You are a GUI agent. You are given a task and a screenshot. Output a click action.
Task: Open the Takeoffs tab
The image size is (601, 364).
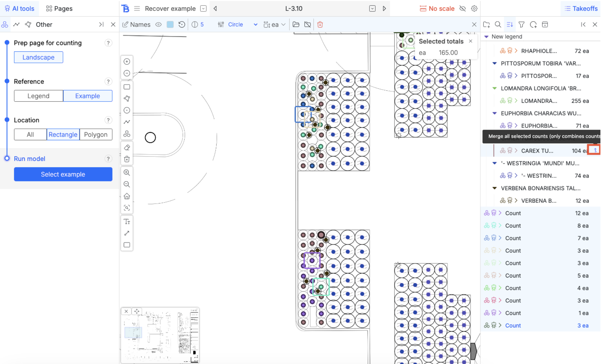(581, 8)
